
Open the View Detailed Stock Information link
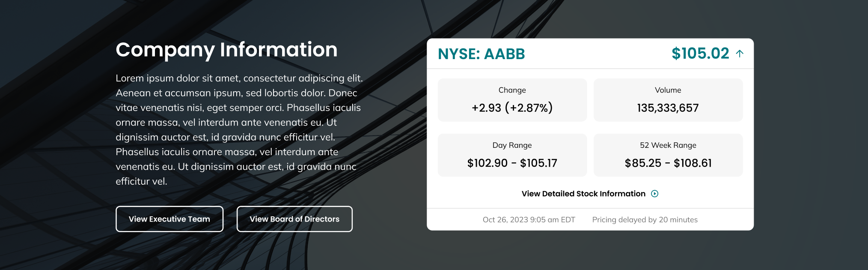pos(583,194)
